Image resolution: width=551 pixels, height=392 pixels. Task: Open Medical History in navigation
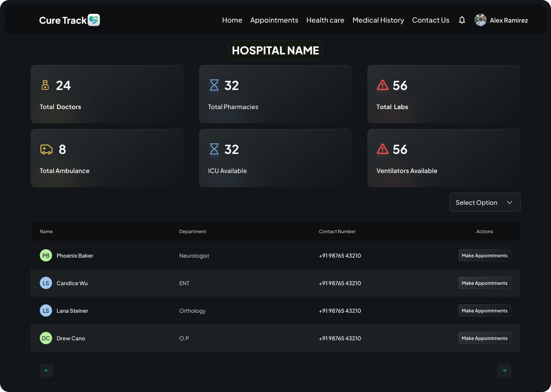[x=378, y=20]
